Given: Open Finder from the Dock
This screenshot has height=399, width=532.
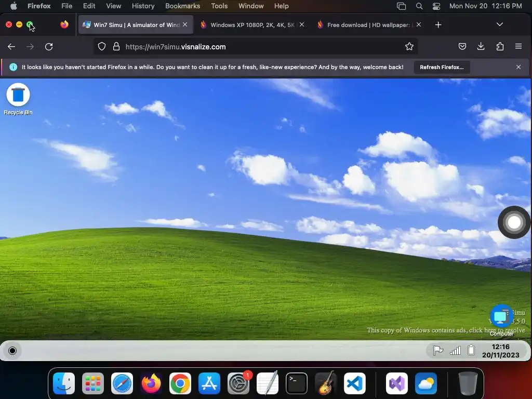Looking at the screenshot, I should pyautogui.click(x=64, y=383).
